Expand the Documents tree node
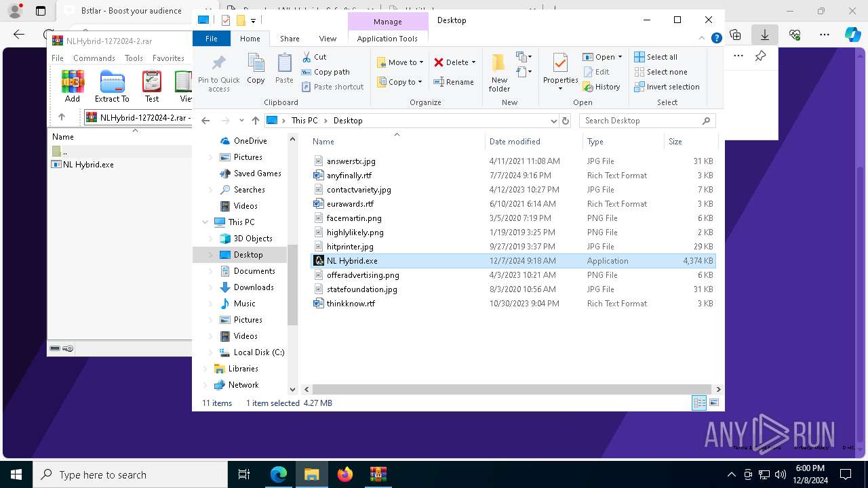 click(210, 271)
